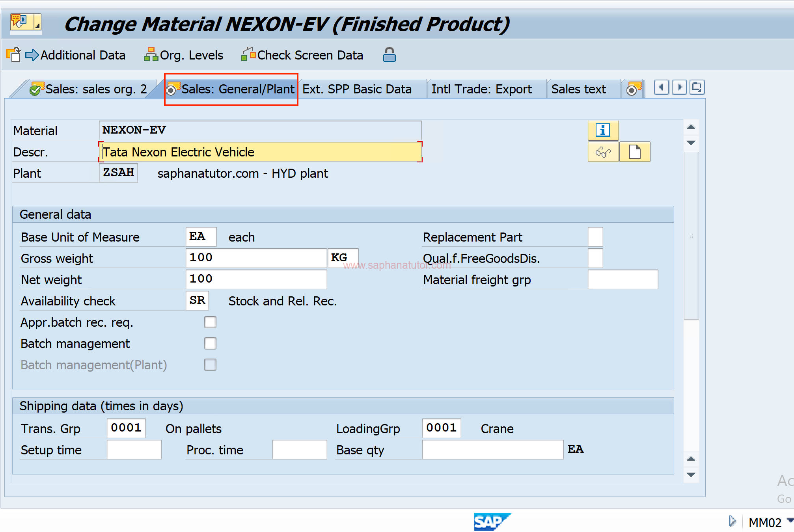Click the SAP logo
The height and width of the screenshot is (532, 794).
click(x=492, y=521)
